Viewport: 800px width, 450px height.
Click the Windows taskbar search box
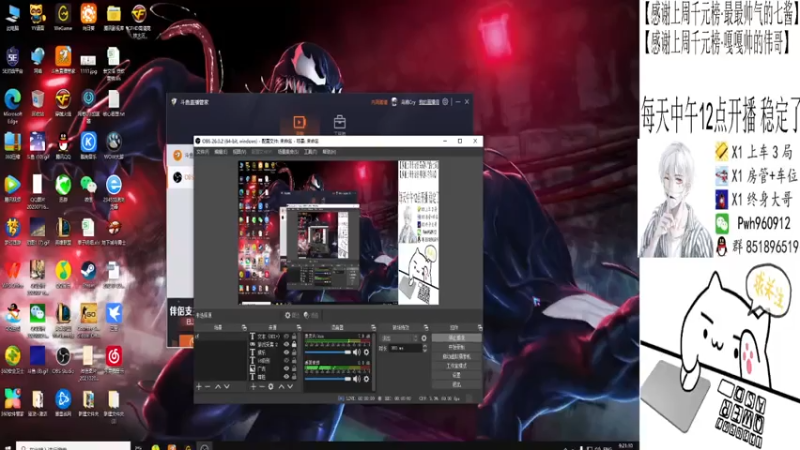[73, 446]
